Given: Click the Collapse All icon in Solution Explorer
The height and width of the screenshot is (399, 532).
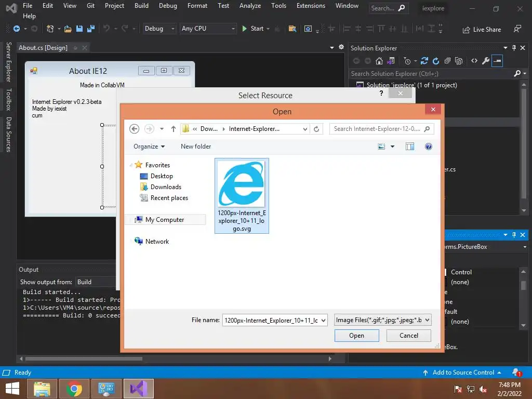Looking at the screenshot, I should [447, 61].
